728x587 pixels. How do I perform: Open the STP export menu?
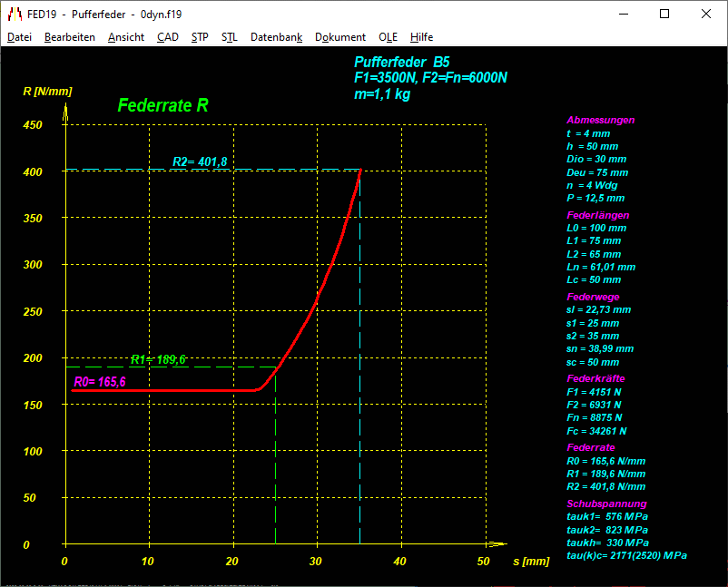point(200,37)
